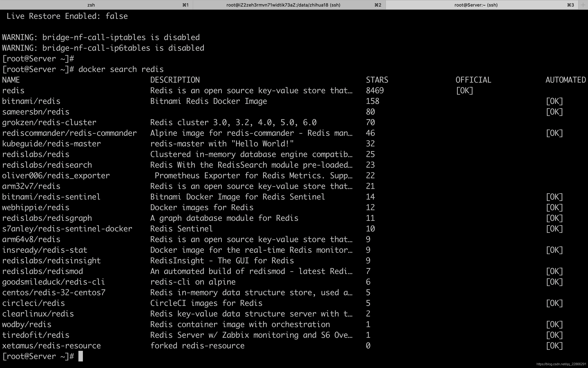This screenshot has width=588, height=368.
Task: Click 'CircleCI images for Redis' description
Action: pyautogui.click(x=206, y=303)
